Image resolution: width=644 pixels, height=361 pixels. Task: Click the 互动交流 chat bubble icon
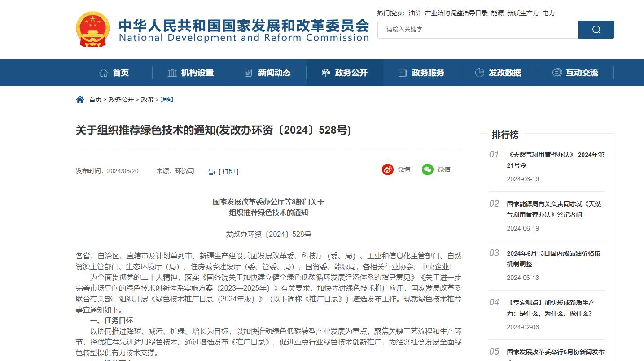[x=557, y=73]
